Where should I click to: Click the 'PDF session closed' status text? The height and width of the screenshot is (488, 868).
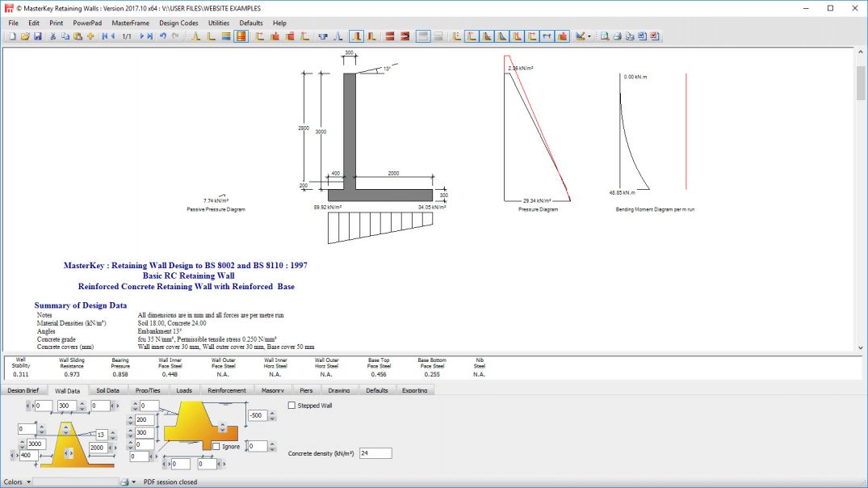click(x=170, y=482)
